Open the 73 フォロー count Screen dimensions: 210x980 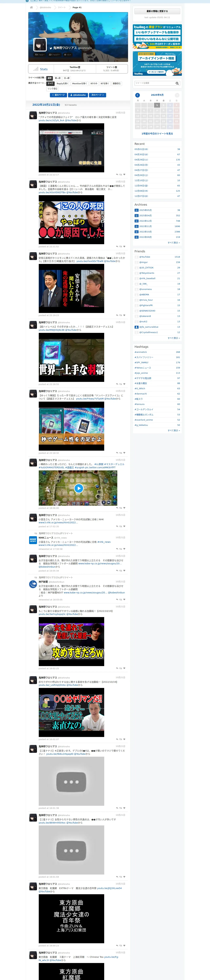point(40,55)
